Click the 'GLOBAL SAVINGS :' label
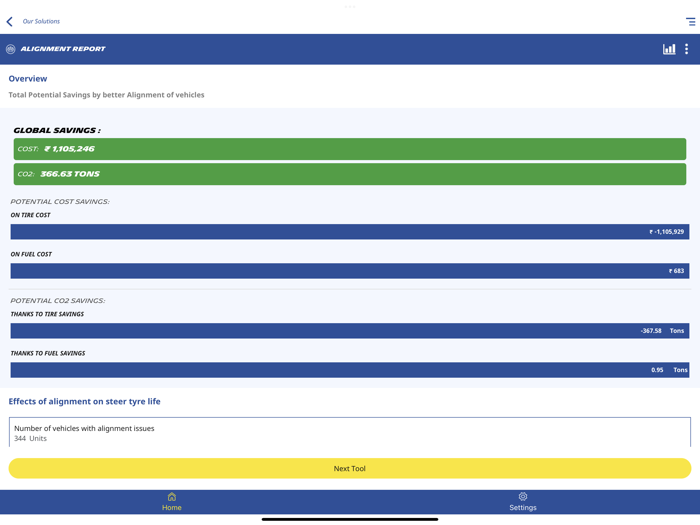 click(57, 130)
